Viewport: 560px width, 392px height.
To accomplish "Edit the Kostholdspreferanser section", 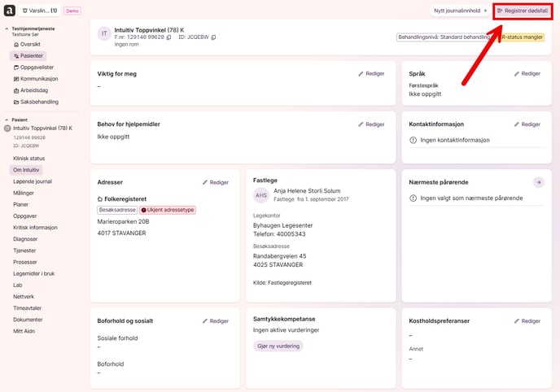I will (x=527, y=320).
